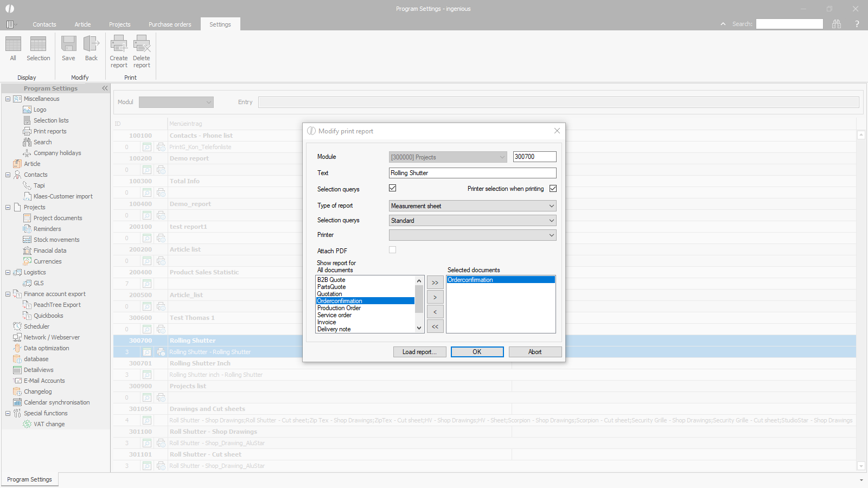Move all documents with >> button
The height and width of the screenshot is (488, 868).
(x=435, y=282)
